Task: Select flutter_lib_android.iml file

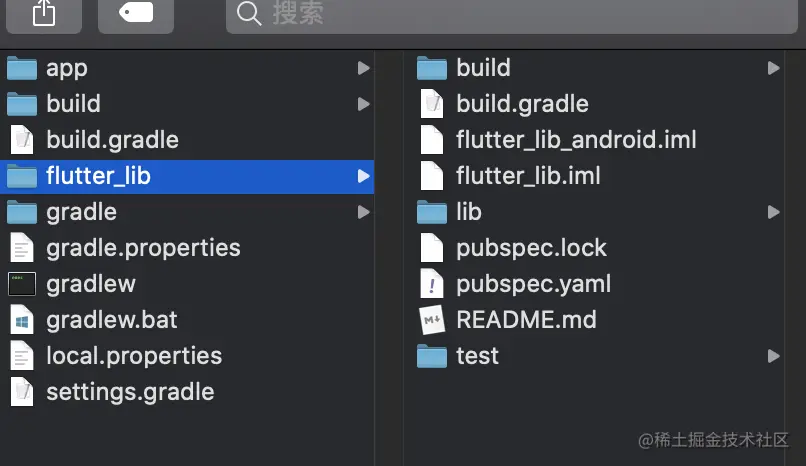Action: (x=576, y=140)
